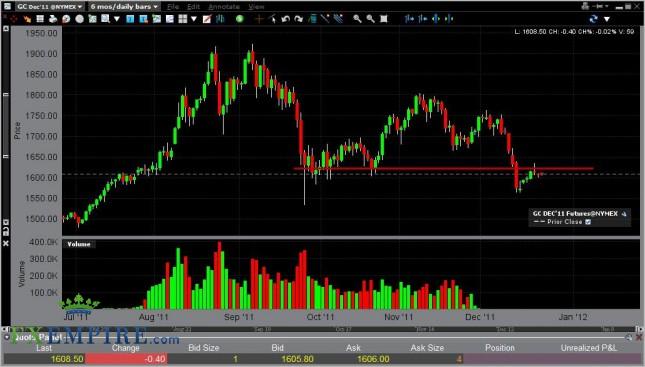The image size is (645, 367).
Task: Expand the white arrow beside refresh icon
Action: click(607, 19)
